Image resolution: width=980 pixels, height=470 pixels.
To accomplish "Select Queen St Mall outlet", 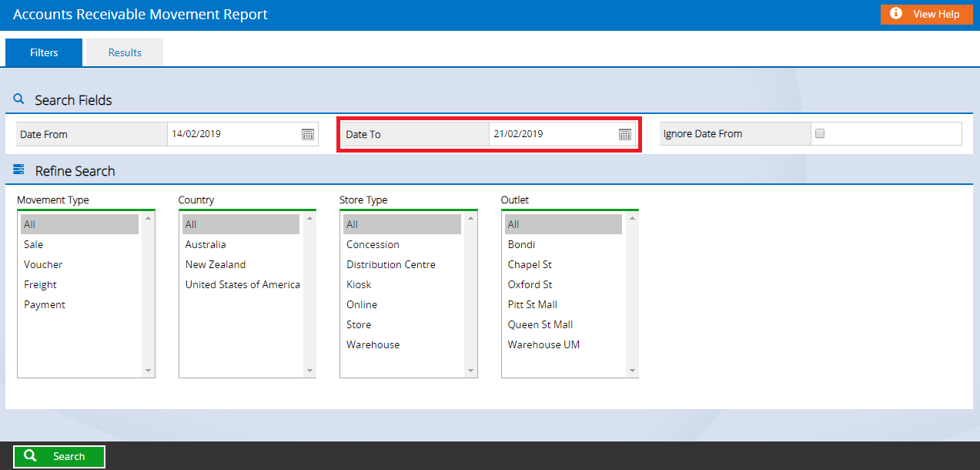I will pyautogui.click(x=564, y=324).
